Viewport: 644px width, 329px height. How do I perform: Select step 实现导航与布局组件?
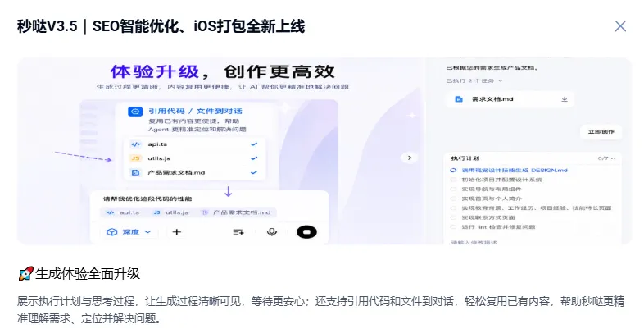click(492, 190)
